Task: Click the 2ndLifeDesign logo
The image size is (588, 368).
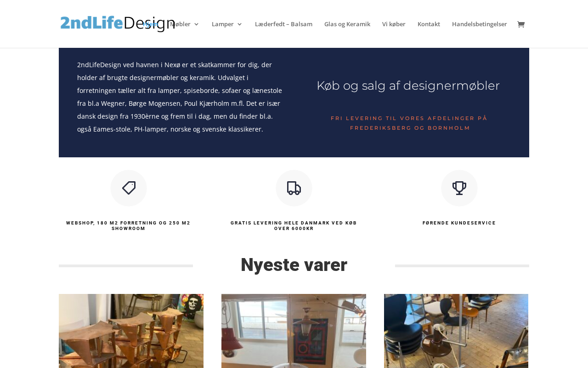Action: click(x=118, y=23)
